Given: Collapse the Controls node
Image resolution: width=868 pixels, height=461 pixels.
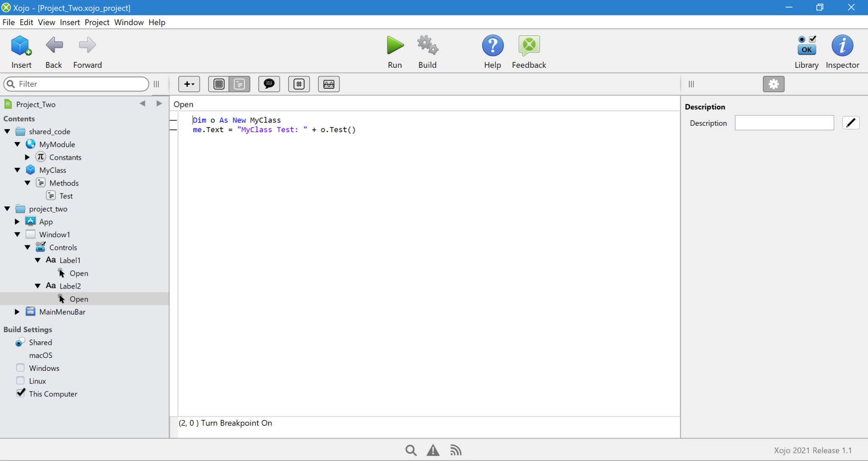Looking at the screenshot, I should [x=28, y=247].
